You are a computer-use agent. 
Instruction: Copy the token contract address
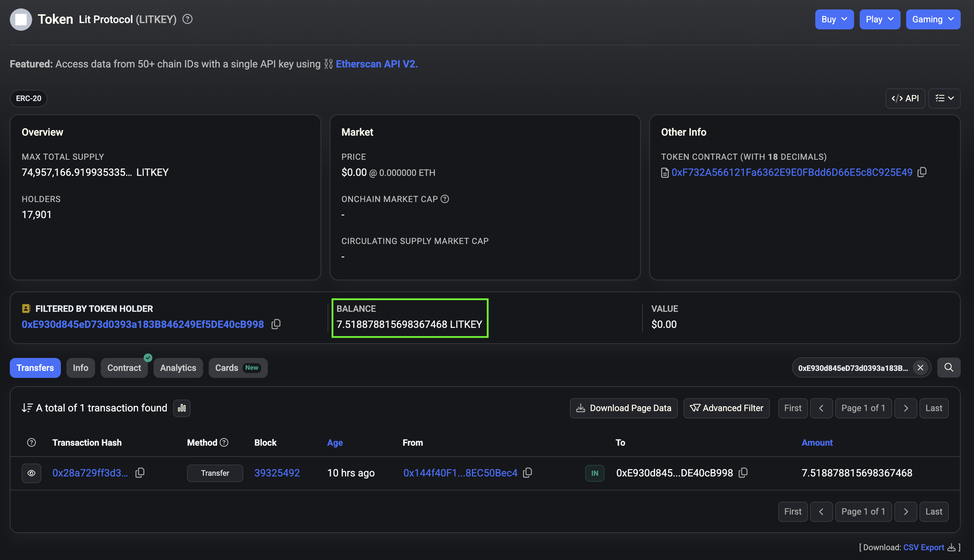click(x=922, y=172)
